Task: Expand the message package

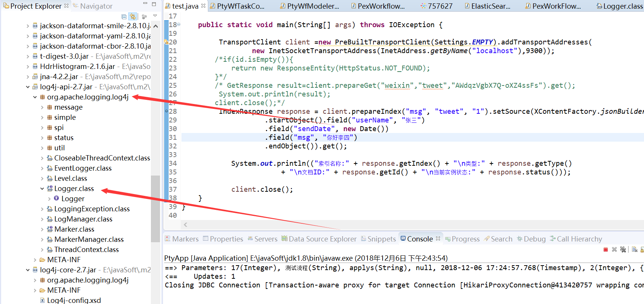Action: pyautogui.click(x=42, y=107)
